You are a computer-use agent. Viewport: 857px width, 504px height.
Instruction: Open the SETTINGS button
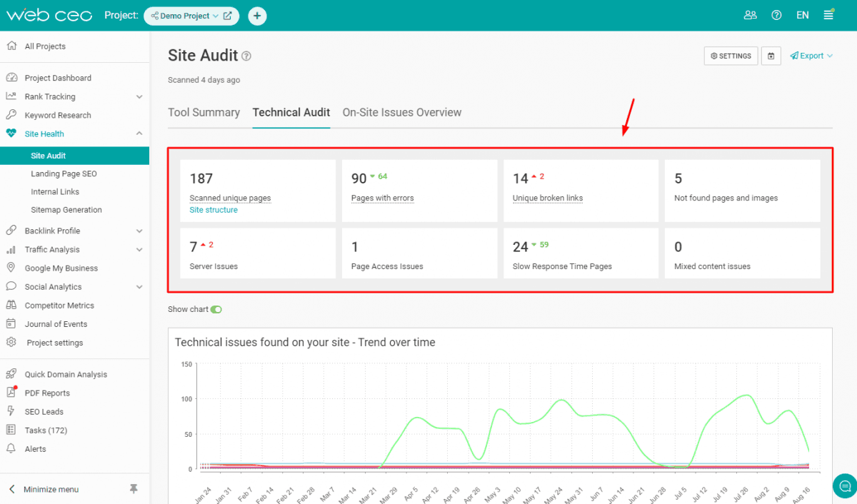coord(731,56)
